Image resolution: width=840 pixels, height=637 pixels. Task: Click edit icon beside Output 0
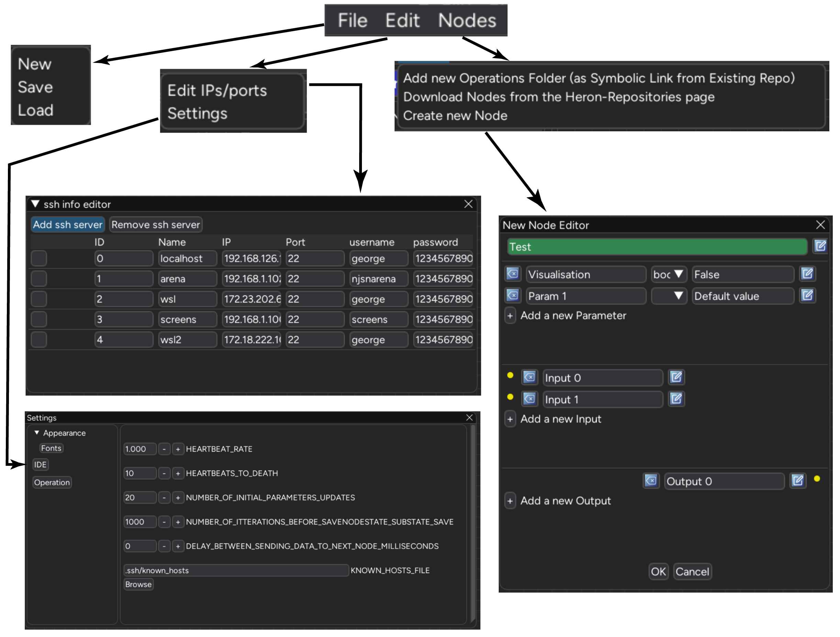coord(797,482)
